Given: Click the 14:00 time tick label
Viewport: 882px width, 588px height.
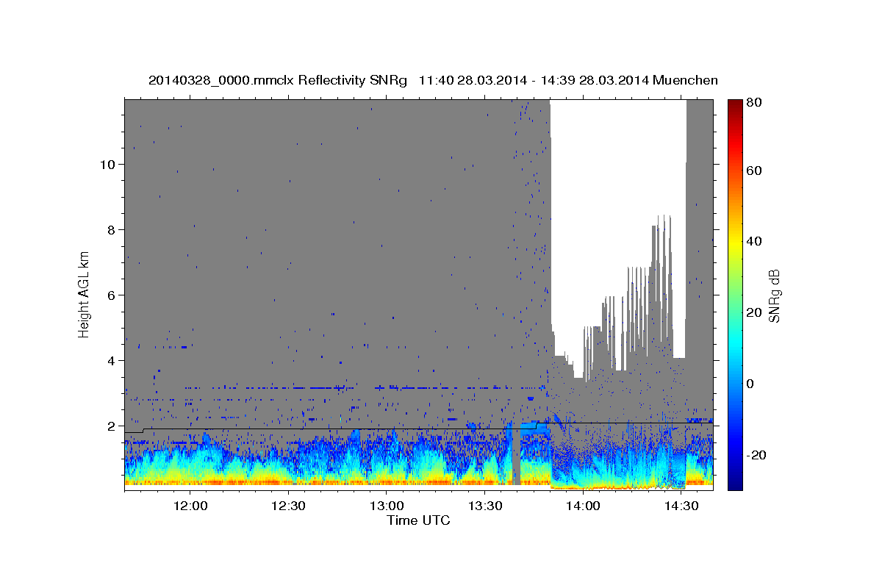Looking at the screenshot, I should click(x=583, y=506).
